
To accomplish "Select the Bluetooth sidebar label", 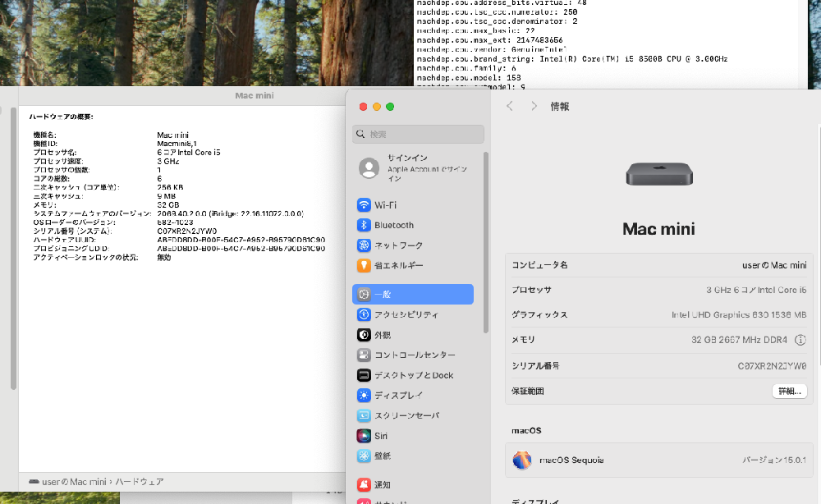I will click(394, 225).
